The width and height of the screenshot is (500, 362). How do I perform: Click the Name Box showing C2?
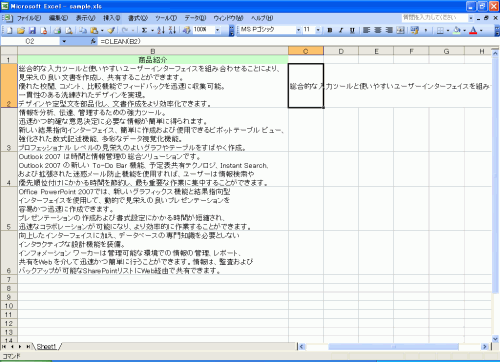[x=30, y=41]
